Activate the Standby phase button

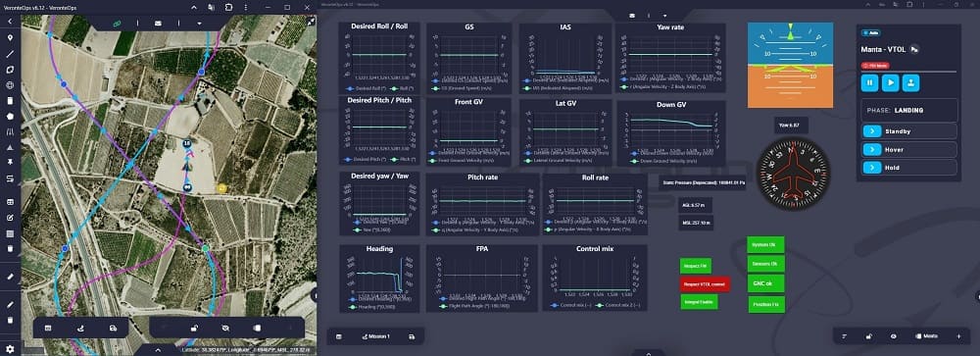pyautogui.click(x=909, y=130)
